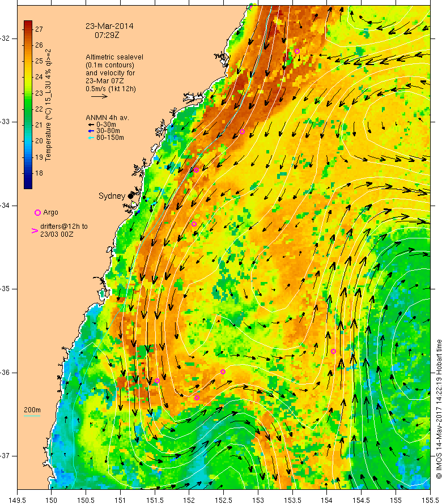Viewport: 442px width, 504px height.
Task: Click the 0.5m/s velocity scale arrow
Action: (99, 96)
